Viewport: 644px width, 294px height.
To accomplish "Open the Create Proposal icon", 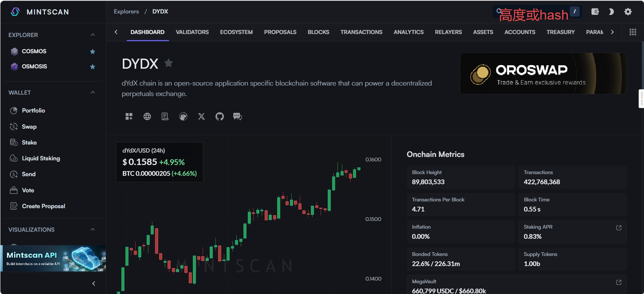I will click(x=14, y=206).
